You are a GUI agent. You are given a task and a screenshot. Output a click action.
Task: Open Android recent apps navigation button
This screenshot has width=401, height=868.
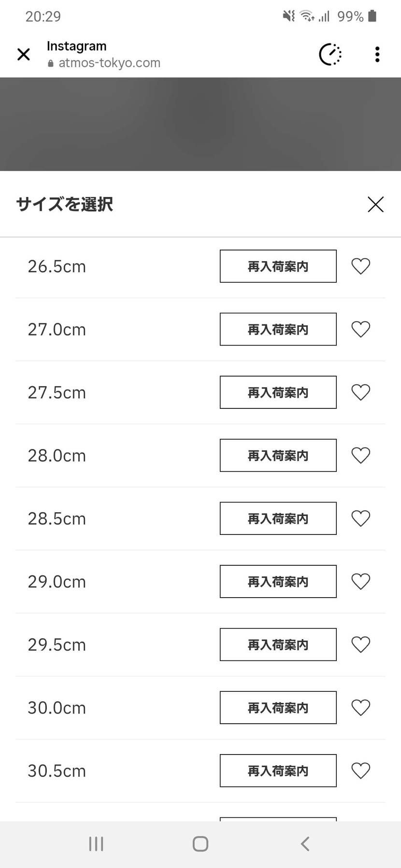tap(96, 844)
